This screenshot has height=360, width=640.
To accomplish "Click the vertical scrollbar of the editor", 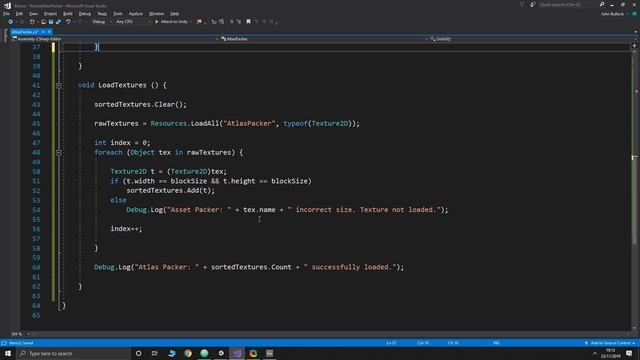I will pyautogui.click(x=634, y=188).
